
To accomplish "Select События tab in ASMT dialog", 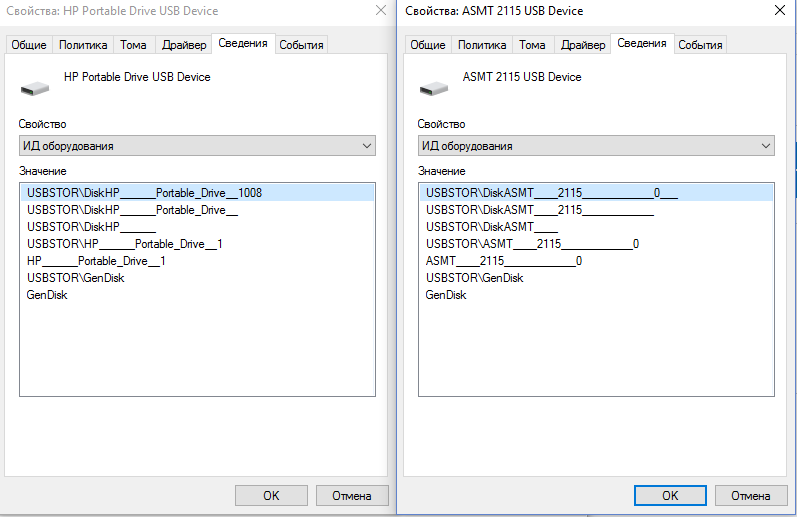I will pos(699,45).
